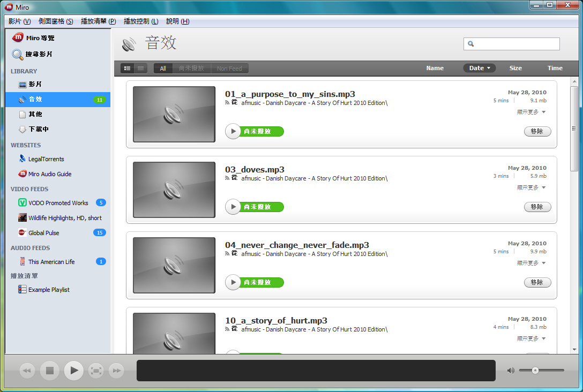Click thumbnail of 01_a_purpose_to_my_sins.mp3
The height and width of the screenshot is (392, 583).
pos(174,114)
